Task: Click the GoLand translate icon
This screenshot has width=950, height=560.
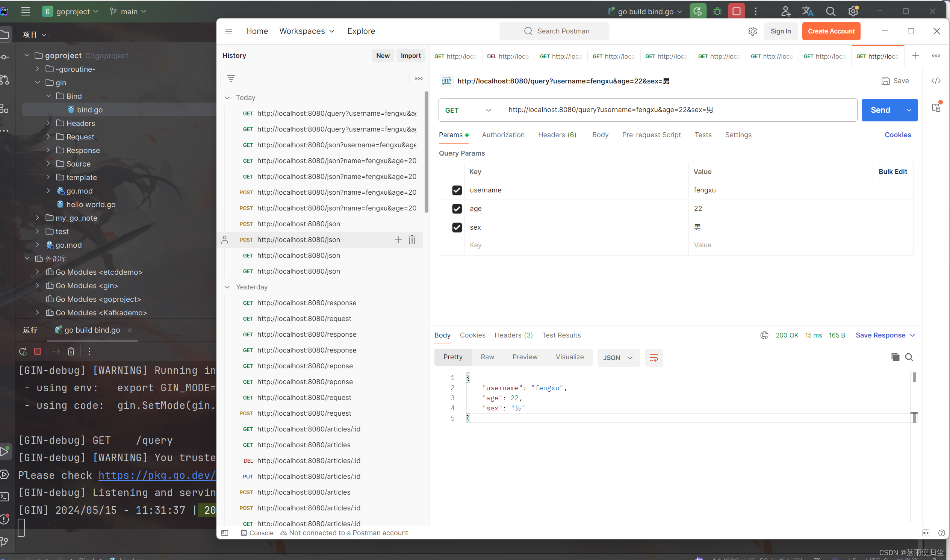Action: tap(808, 11)
